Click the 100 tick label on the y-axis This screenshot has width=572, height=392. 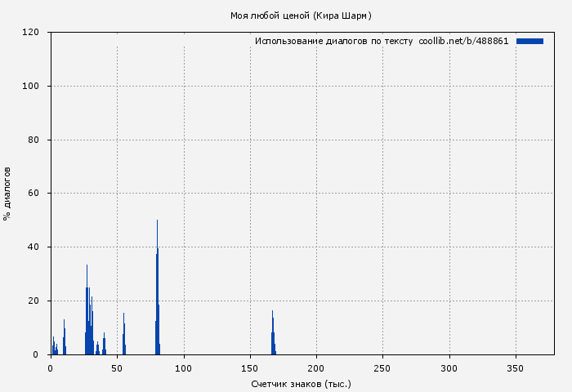[31, 86]
